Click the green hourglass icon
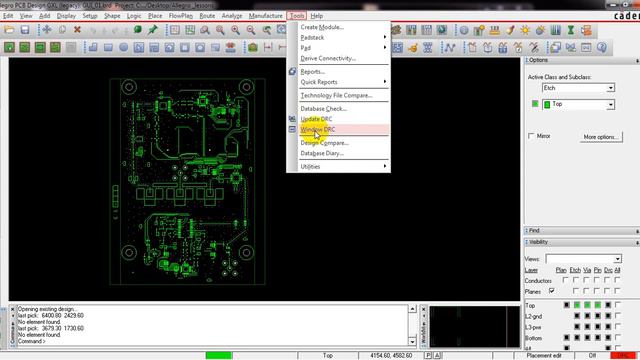This screenshot has height=360, width=640. pyautogui.click(x=571, y=30)
